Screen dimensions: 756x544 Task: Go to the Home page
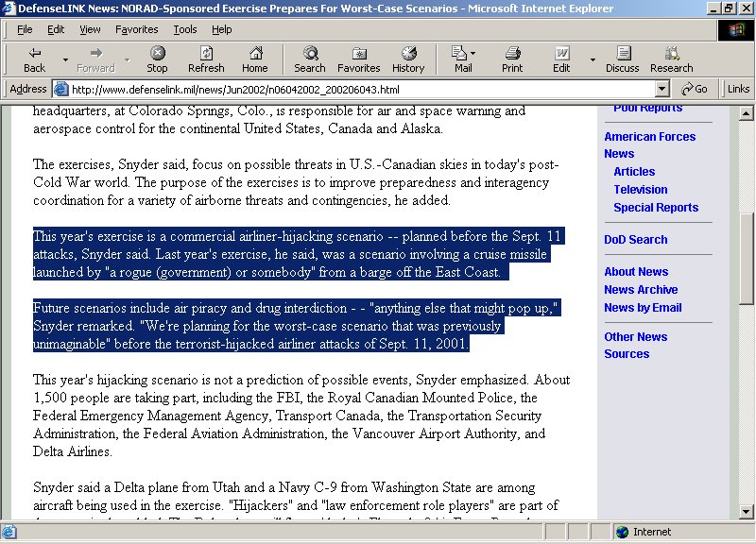(x=255, y=59)
